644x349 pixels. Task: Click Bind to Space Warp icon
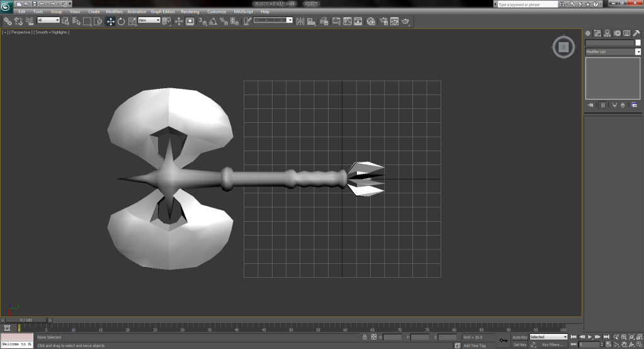point(30,21)
